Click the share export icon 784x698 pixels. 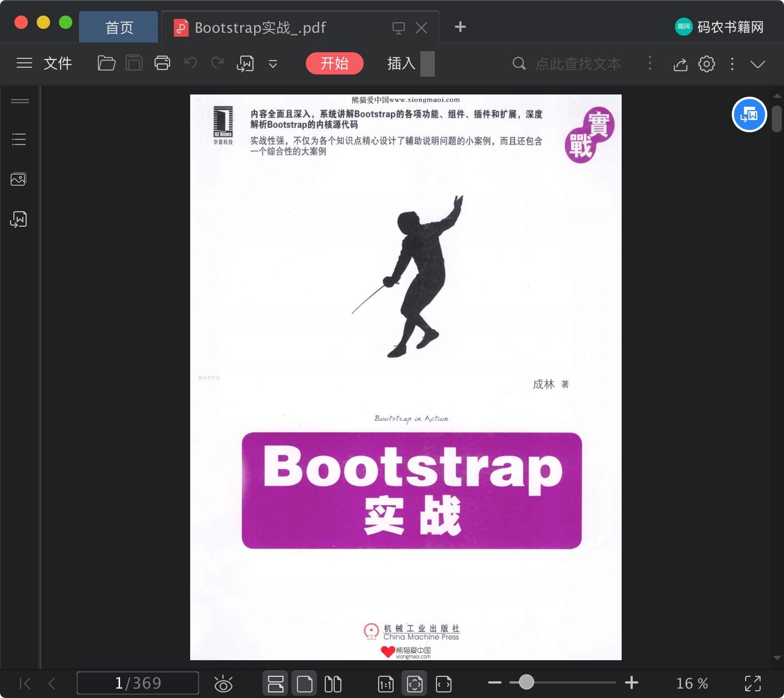click(681, 64)
